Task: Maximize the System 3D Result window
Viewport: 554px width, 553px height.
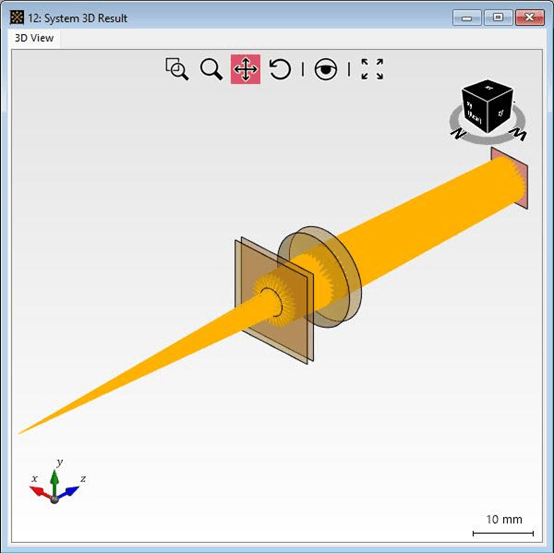Action: [x=498, y=18]
